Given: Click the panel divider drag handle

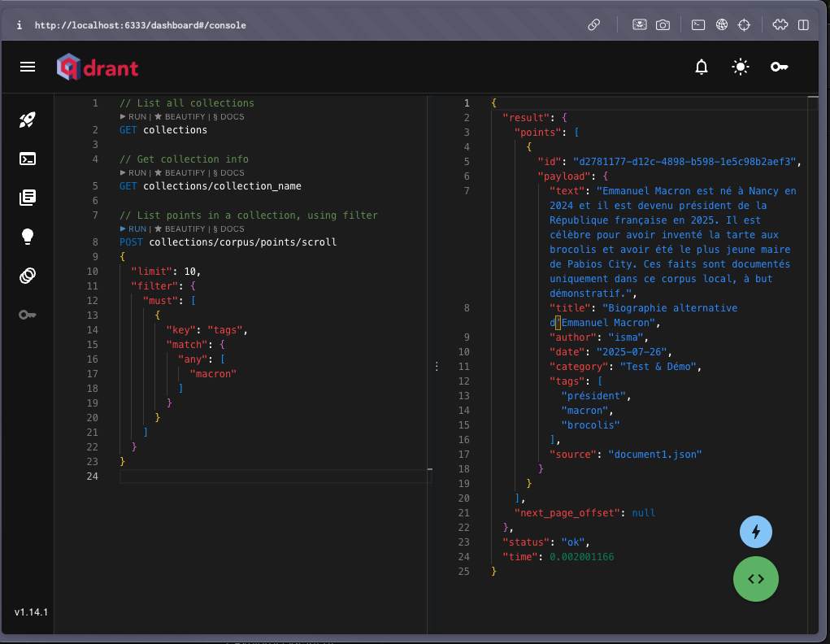Looking at the screenshot, I should coord(436,367).
